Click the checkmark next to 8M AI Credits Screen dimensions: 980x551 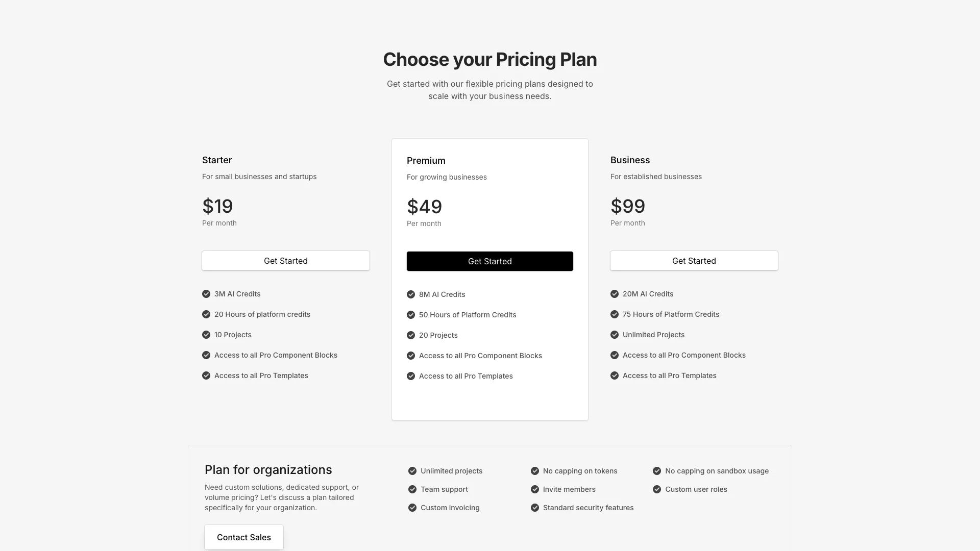tap(411, 294)
